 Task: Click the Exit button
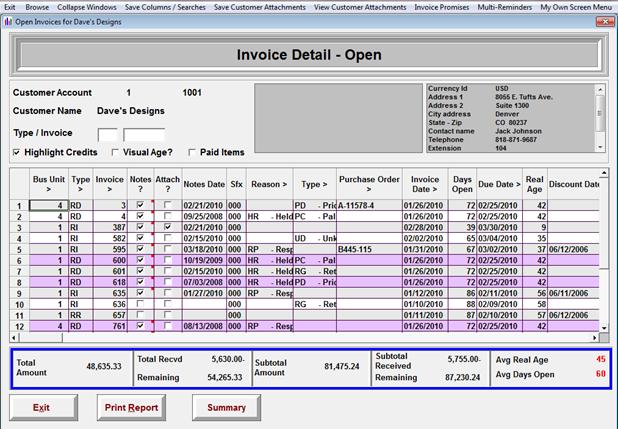point(43,408)
